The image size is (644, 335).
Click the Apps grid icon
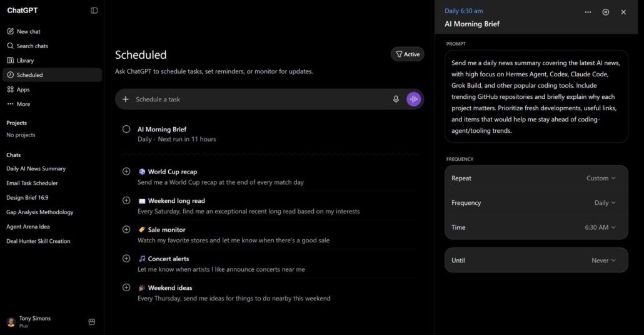tap(10, 90)
